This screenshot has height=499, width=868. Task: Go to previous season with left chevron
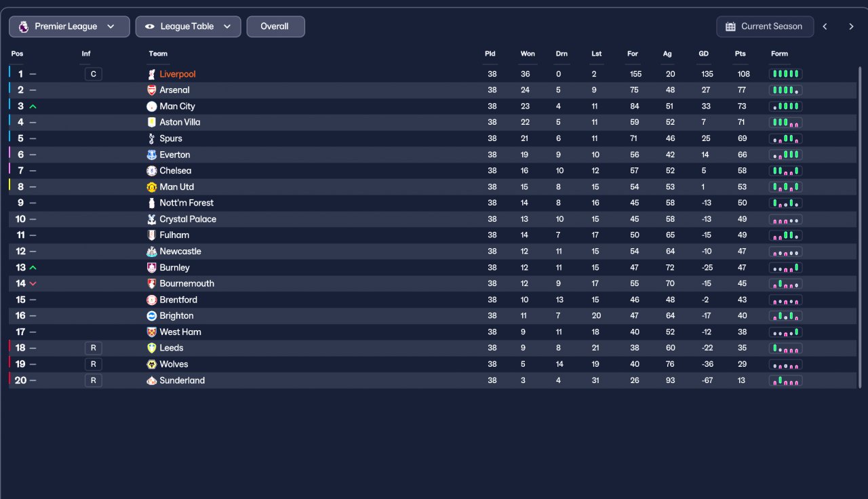[825, 26]
